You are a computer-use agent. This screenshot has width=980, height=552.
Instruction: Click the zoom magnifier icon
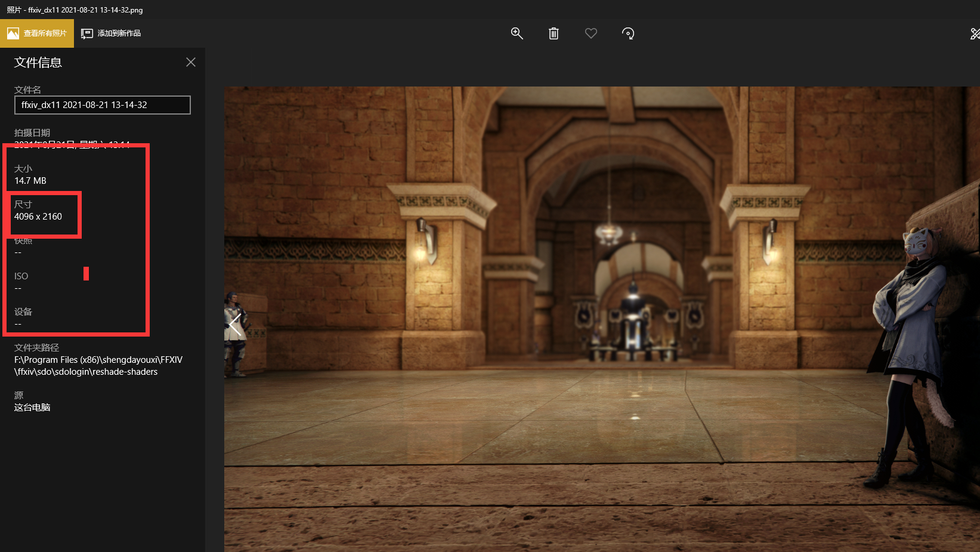point(517,33)
